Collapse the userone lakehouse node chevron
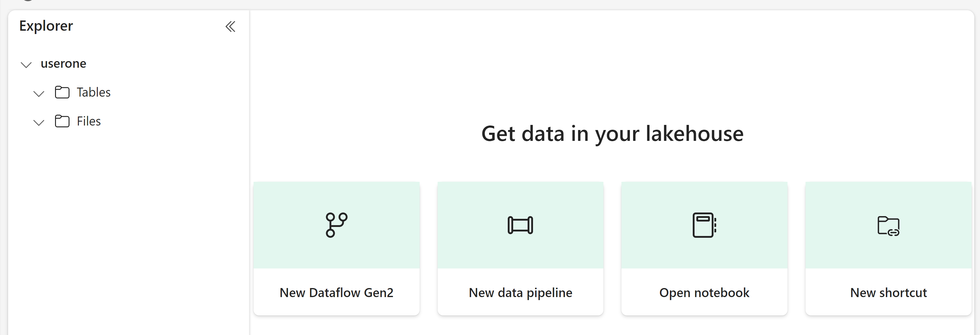 click(x=26, y=64)
